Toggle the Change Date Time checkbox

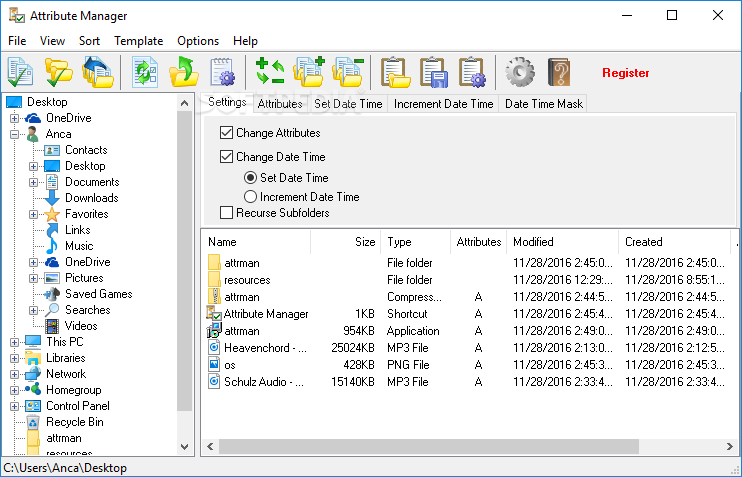[x=226, y=157]
